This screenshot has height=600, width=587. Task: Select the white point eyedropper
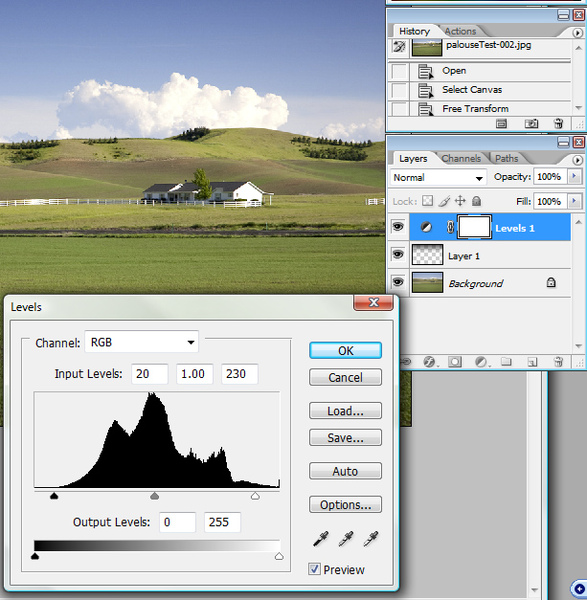coord(371,538)
